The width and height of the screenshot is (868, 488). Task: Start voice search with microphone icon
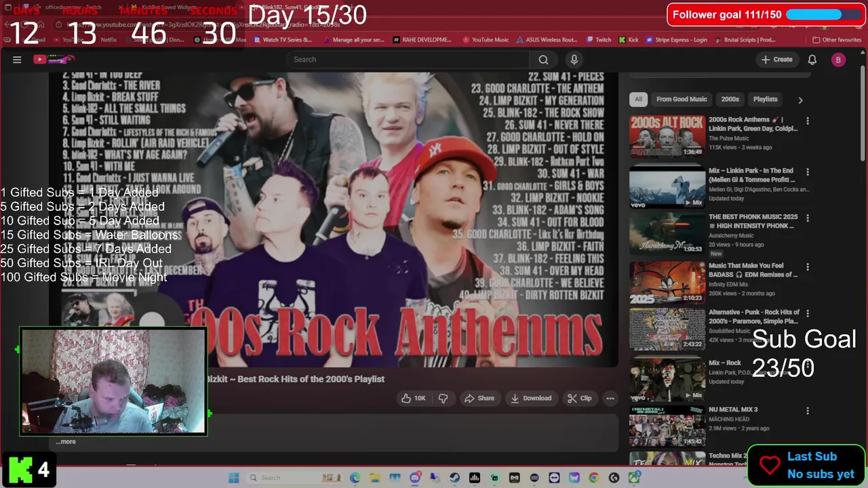tap(574, 60)
